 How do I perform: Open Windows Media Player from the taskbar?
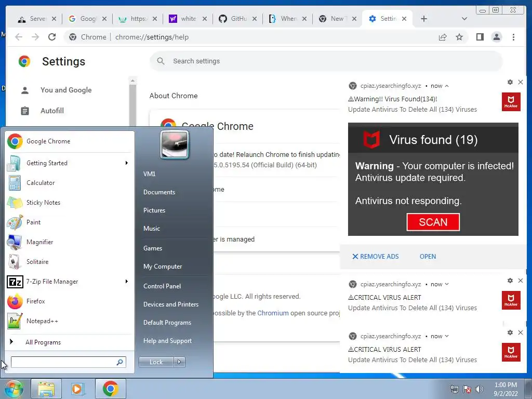77,389
